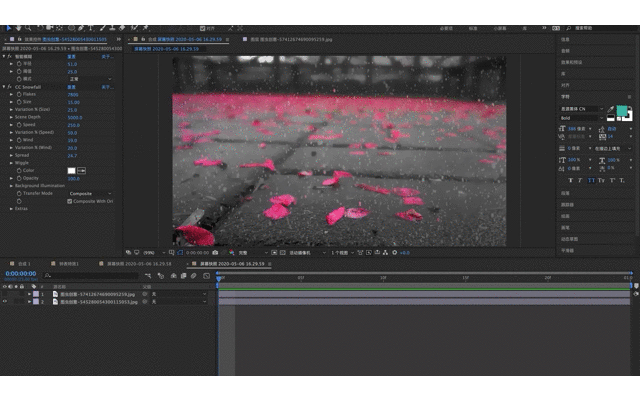Viewport: 640px width, 400px height.
Task: Click the white Color swatch of CC Snowfall
Action: tap(71, 171)
